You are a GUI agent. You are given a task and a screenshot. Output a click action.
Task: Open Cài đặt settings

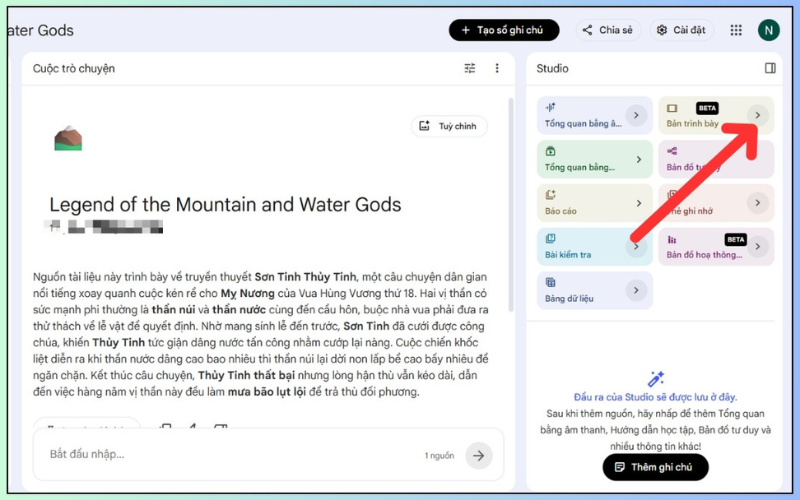[681, 30]
